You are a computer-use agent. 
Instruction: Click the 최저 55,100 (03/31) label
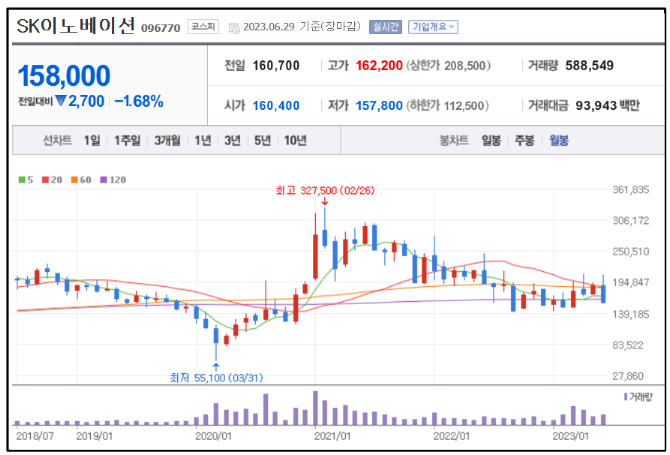point(216,378)
